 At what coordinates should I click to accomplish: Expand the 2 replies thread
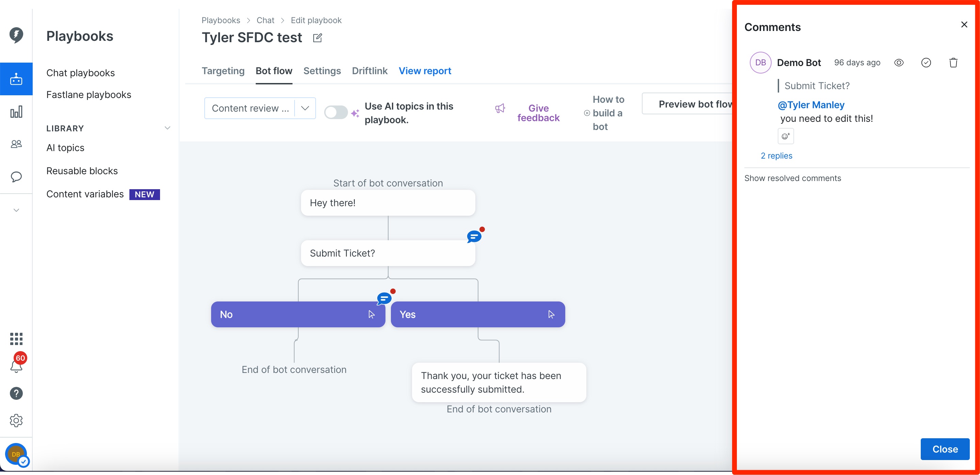(x=776, y=156)
